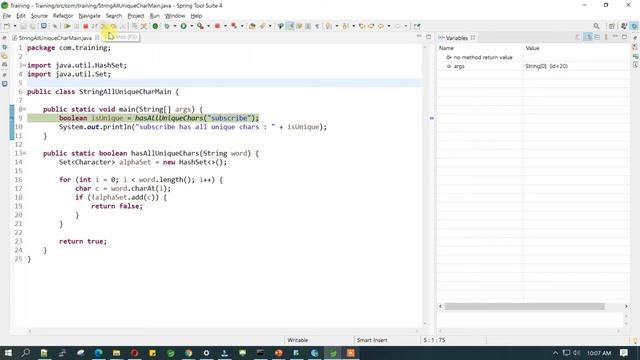Collapse the main method fold on line 8
Viewport: 640px width, 360px height.
click(24, 109)
